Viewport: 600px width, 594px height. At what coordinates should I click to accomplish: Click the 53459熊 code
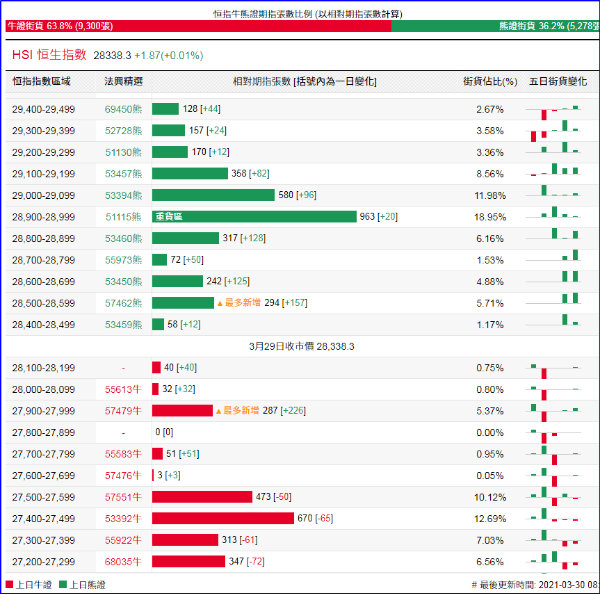[123, 325]
